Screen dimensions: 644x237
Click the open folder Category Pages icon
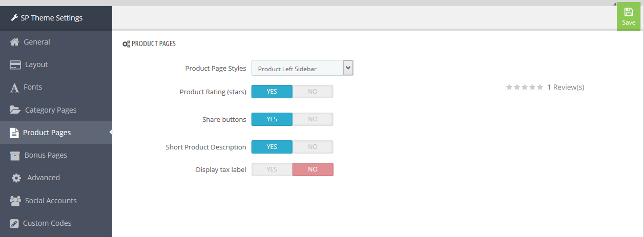click(x=15, y=110)
